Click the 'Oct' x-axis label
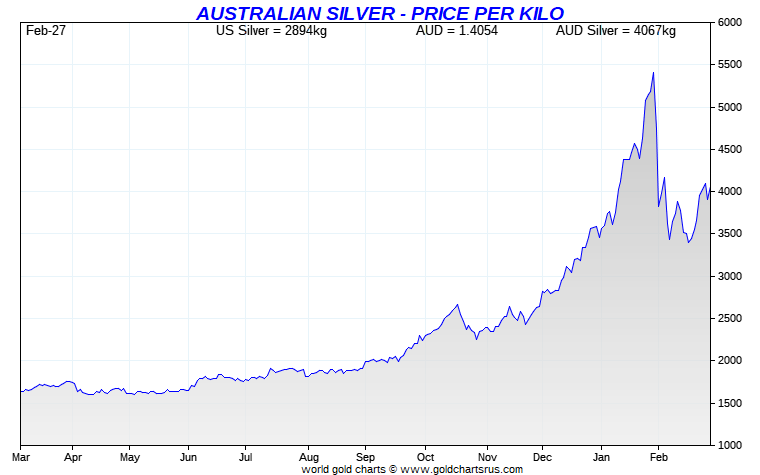This screenshot has height=475, width=760. (426, 457)
